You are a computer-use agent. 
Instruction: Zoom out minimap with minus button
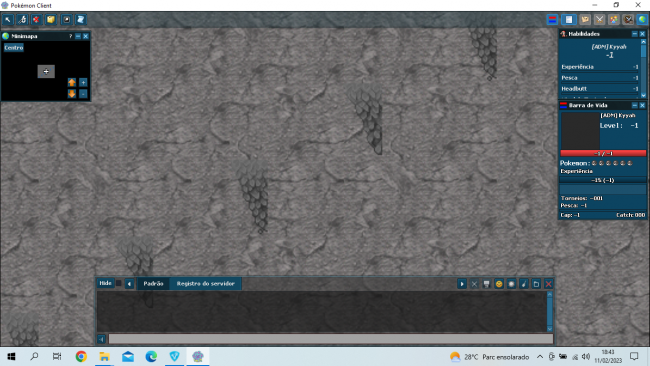click(x=83, y=94)
